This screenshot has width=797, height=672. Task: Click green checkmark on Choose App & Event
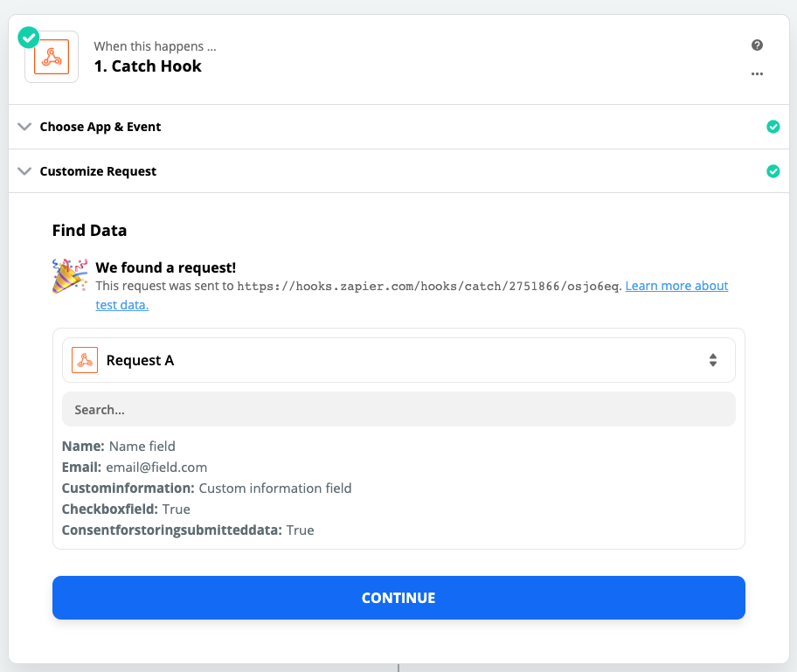773,127
